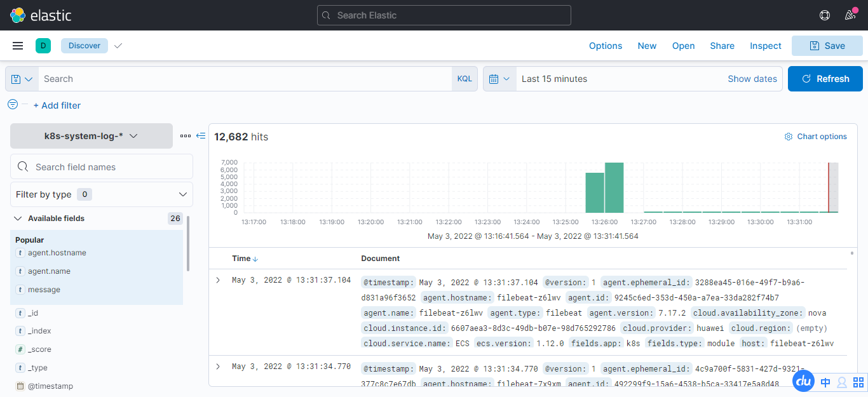Image resolution: width=868 pixels, height=397 pixels.
Task: Click text type icon beside agent.hostname
Action: 20,253
